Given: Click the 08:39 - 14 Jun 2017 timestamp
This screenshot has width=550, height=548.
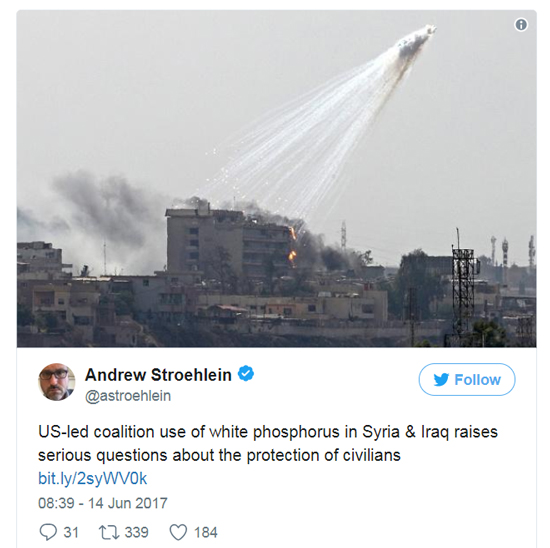Looking at the screenshot, I should [x=103, y=503].
